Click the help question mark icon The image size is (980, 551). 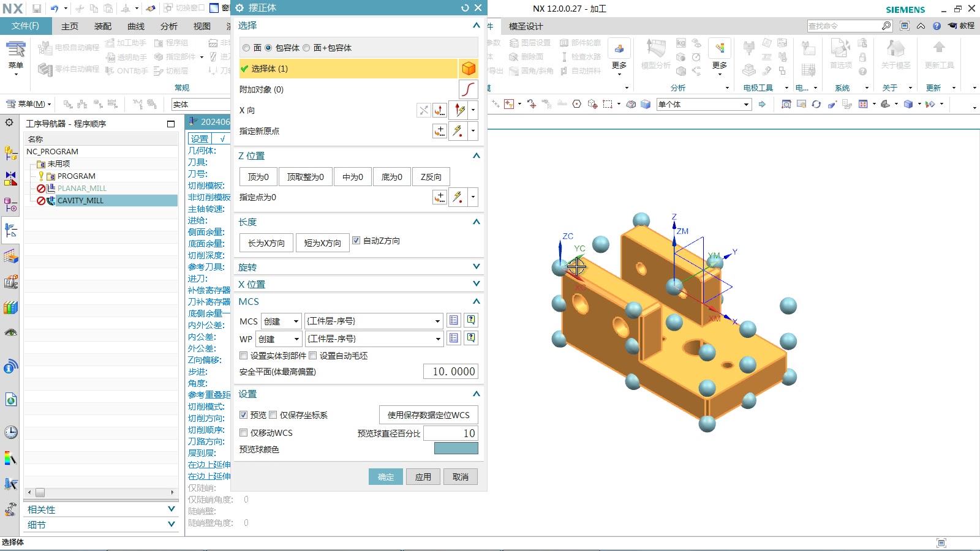coord(937,26)
